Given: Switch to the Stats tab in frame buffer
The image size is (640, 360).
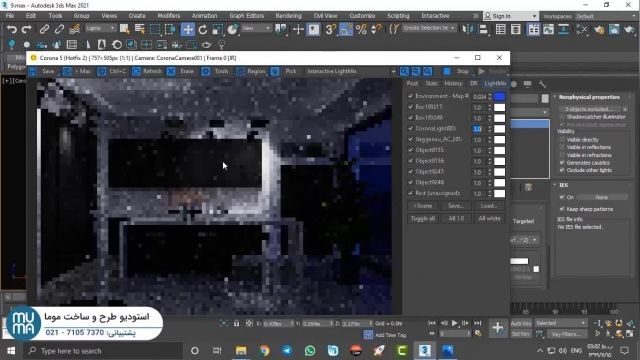Looking at the screenshot, I should (431, 84).
